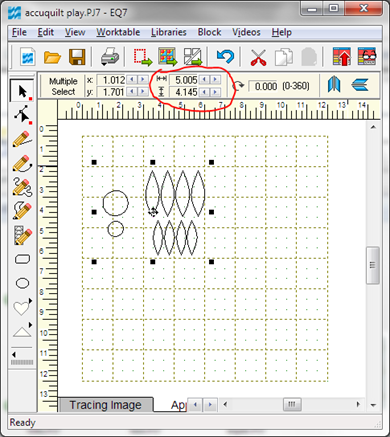The height and width of the screenshot is (437, 390).
Task: Click the Undo arrow icon
Action: (225, 56)
